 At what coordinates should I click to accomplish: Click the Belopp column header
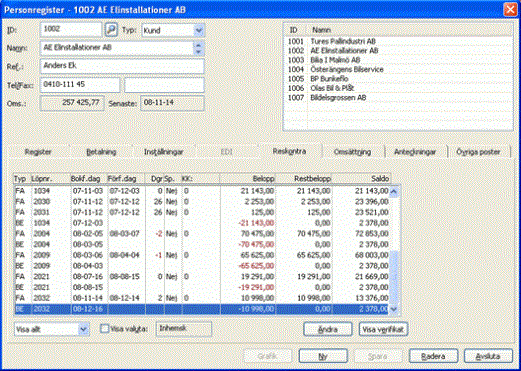point(248,179)
